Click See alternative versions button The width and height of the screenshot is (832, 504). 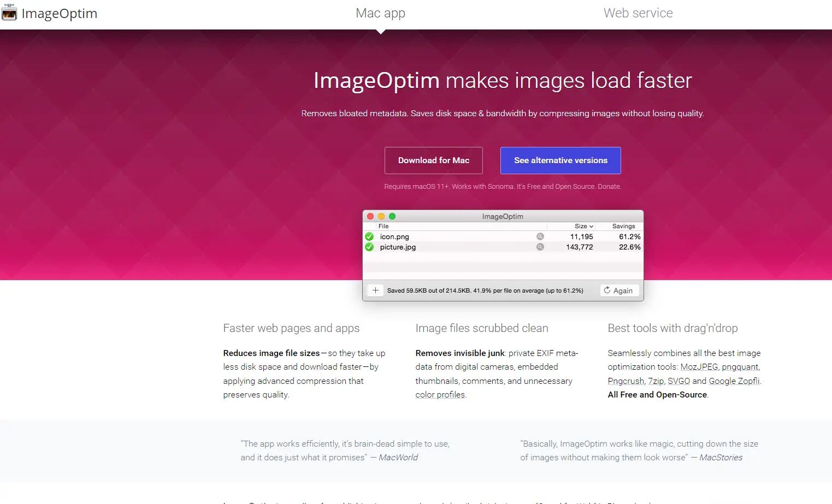click(x=560, y=161)
